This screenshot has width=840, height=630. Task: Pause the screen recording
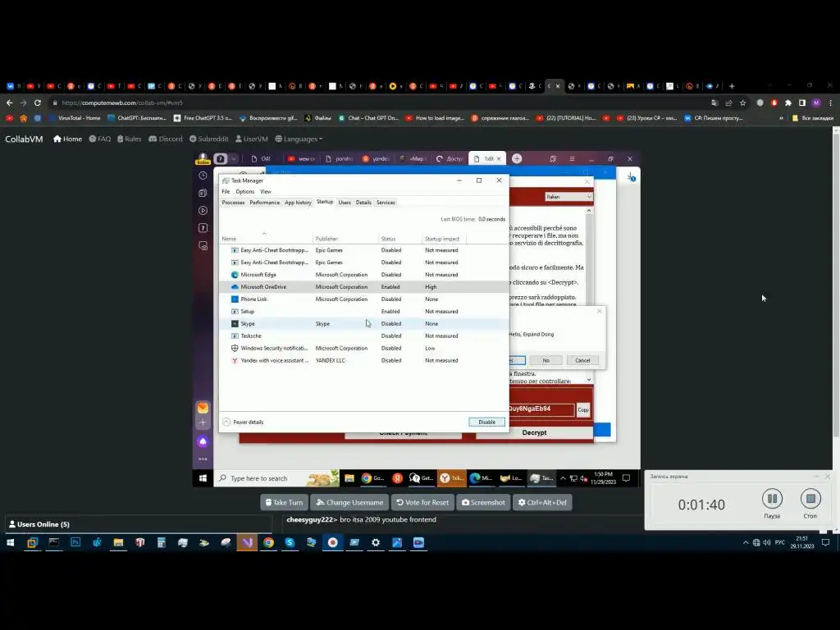(772, 499)
